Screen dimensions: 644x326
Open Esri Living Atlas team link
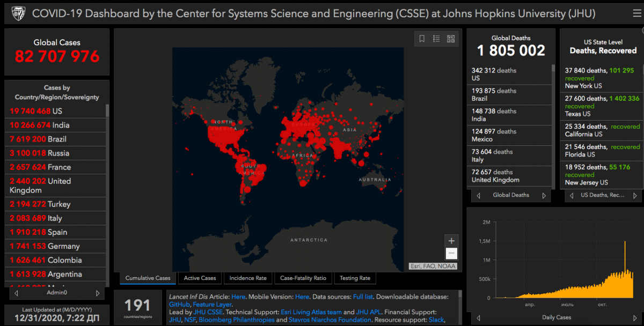(311, 312)
